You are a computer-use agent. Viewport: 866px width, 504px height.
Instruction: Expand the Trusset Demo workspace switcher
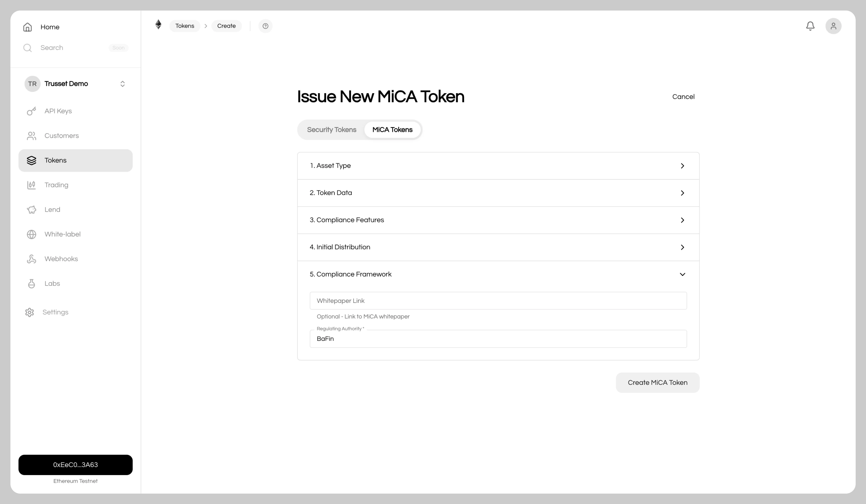coord(122,84)
